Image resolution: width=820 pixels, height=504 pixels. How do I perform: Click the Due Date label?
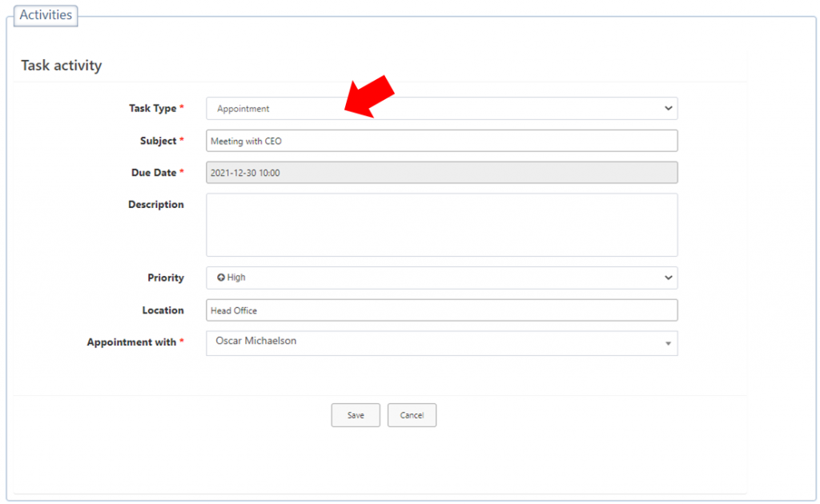point(154,172)
